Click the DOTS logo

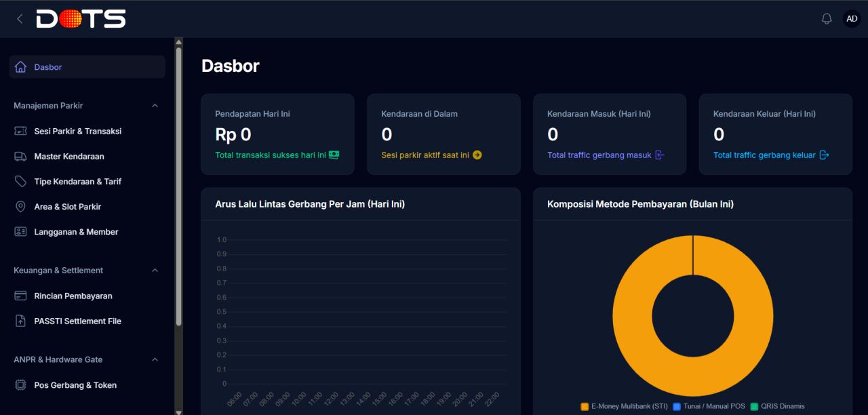tap(81, 19)
